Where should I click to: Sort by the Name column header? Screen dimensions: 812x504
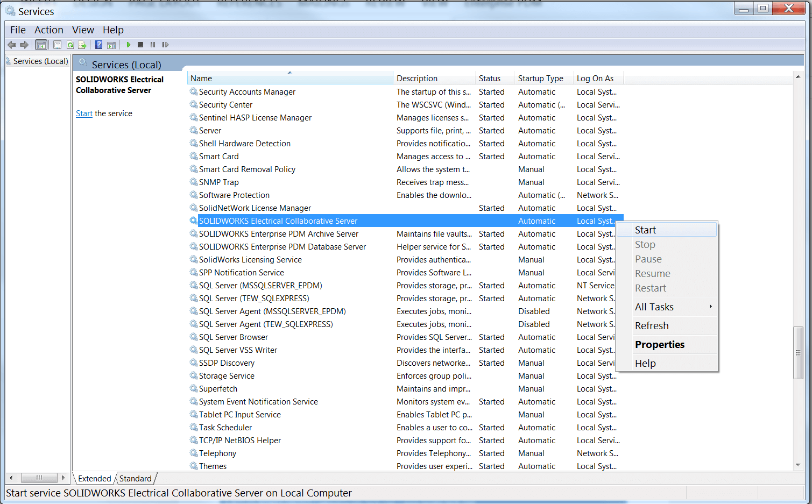point(290,78)
